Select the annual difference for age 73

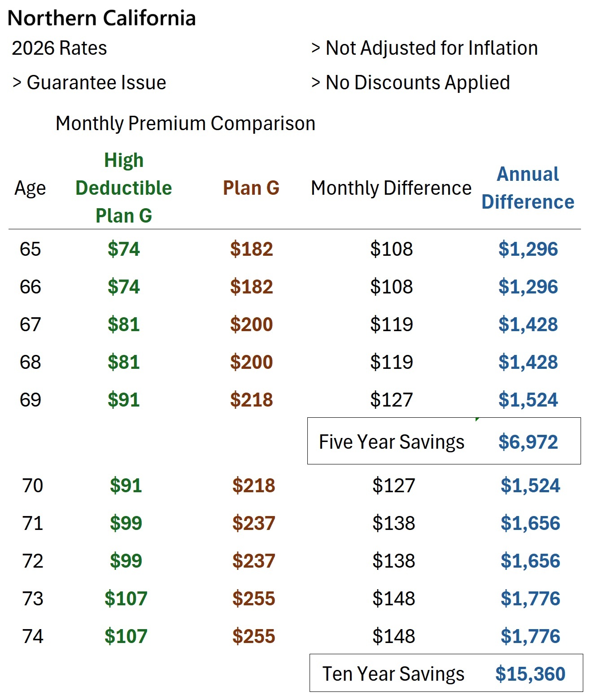pyautogui.click(x=530, y=599)
